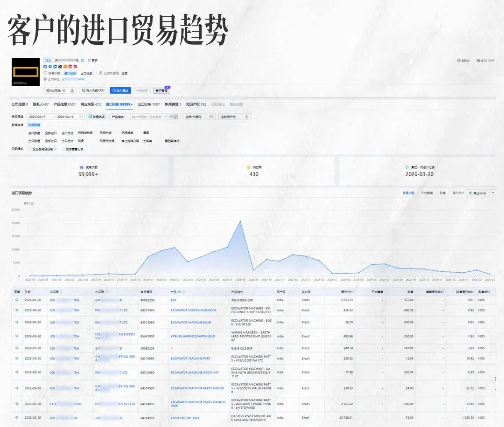Click the view magnifier for PIVOT MOUNT AXLE row
This screenshot has width=504, height=427.
pyautogui.click(x=17, y=418)
